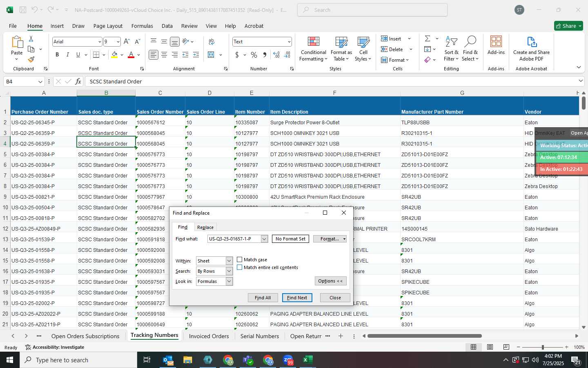
Task: Click in the Search box in title bar
Action: 372,10
